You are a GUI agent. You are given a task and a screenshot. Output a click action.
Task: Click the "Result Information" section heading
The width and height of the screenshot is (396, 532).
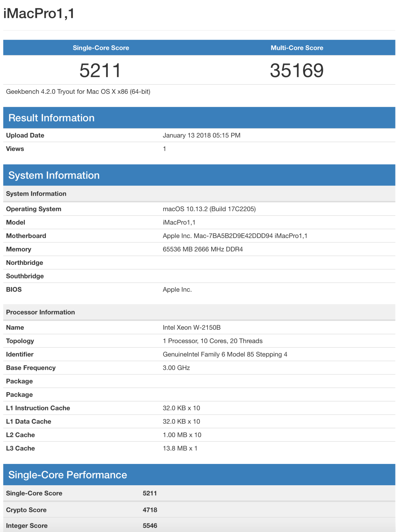(51, 118)
